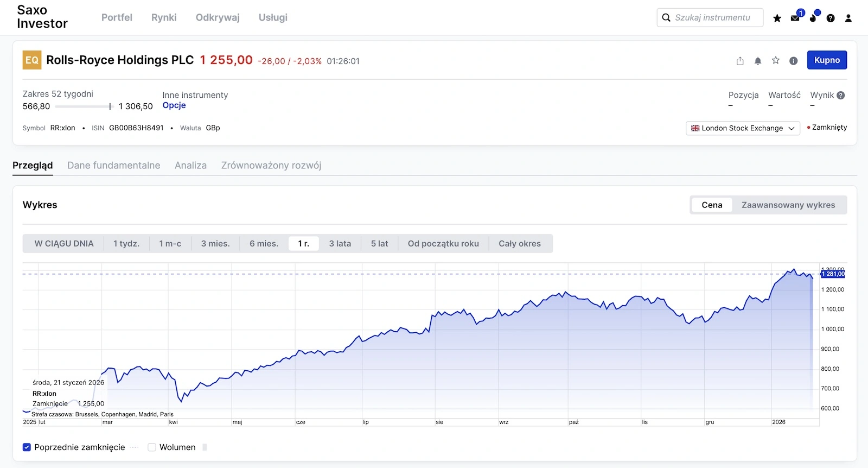
Task: Open the Opcje link
Action: click(x=174, y=105)
